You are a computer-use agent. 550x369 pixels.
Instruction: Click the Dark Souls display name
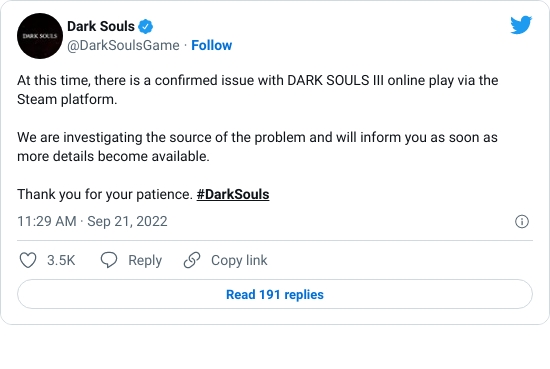coord(101,26)
